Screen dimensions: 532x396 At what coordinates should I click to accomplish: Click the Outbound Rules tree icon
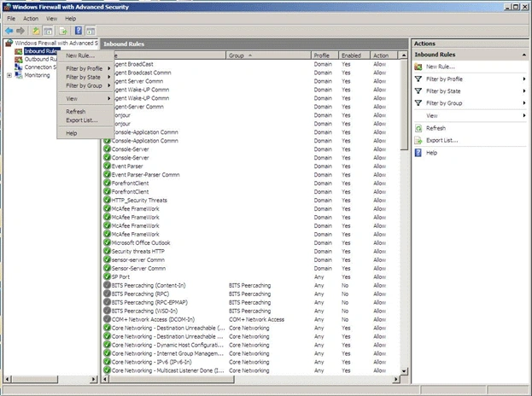click(18, 60)
